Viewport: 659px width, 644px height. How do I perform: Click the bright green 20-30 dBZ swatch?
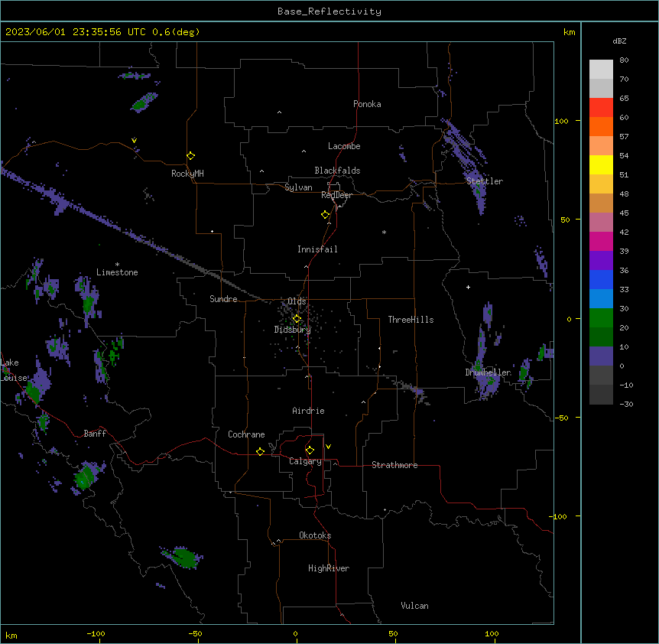[601, 318]
